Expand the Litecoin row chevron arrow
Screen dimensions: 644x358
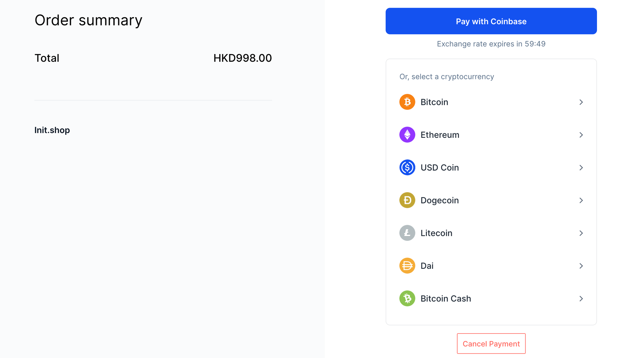pos(581,233)
